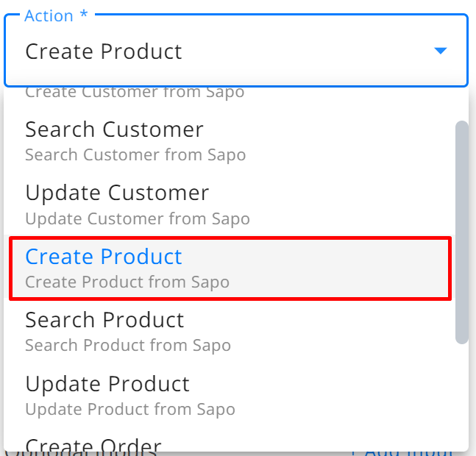
Task: Click the dropdown list scrollbar thumb
Action: coord(462,232)
